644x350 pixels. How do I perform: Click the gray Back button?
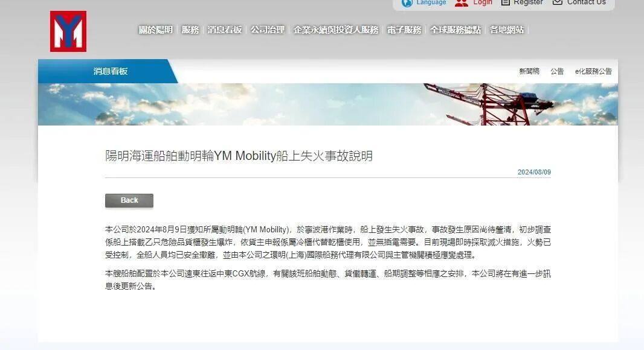129,200
